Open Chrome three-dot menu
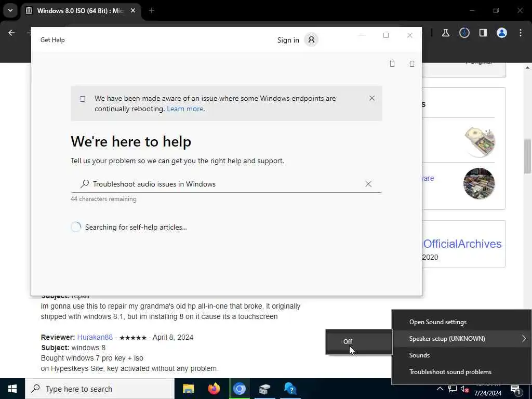 click(521, 33)
